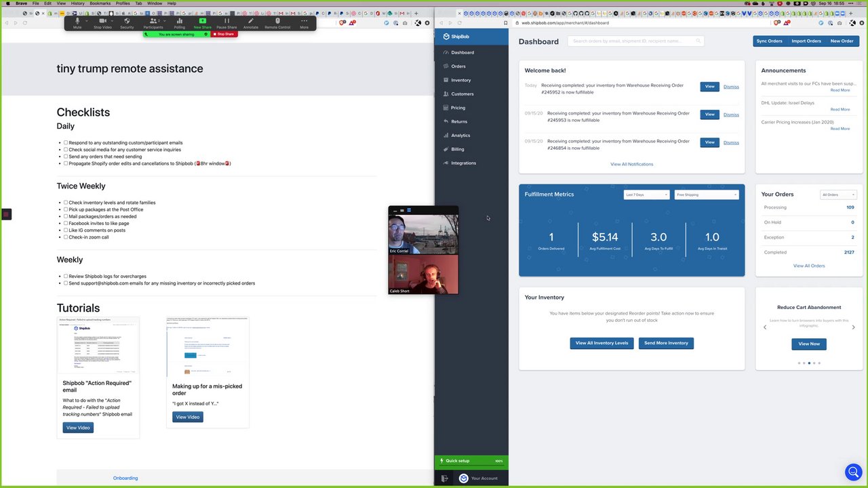Click Integrations icon in ShipBob sidebar
The width and height of the screenshot is (868, 488).
point(446,163)
